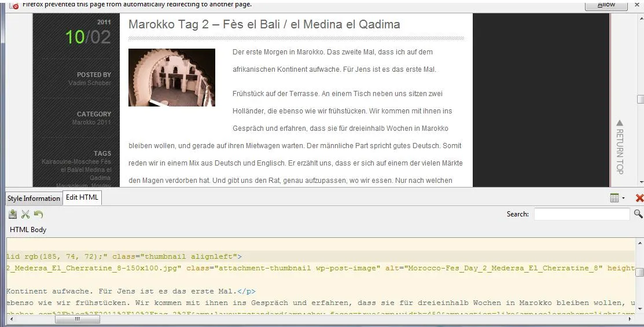The width and height of the screenshot is (644, 327).
Task: Click the magnifying glass search icon
Action: pyautogui.click(x=638, y=214)
